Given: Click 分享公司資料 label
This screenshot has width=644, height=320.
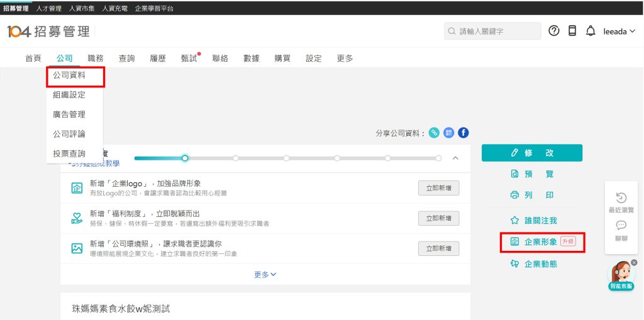Looking at the screenshot, I should point(401,133).
